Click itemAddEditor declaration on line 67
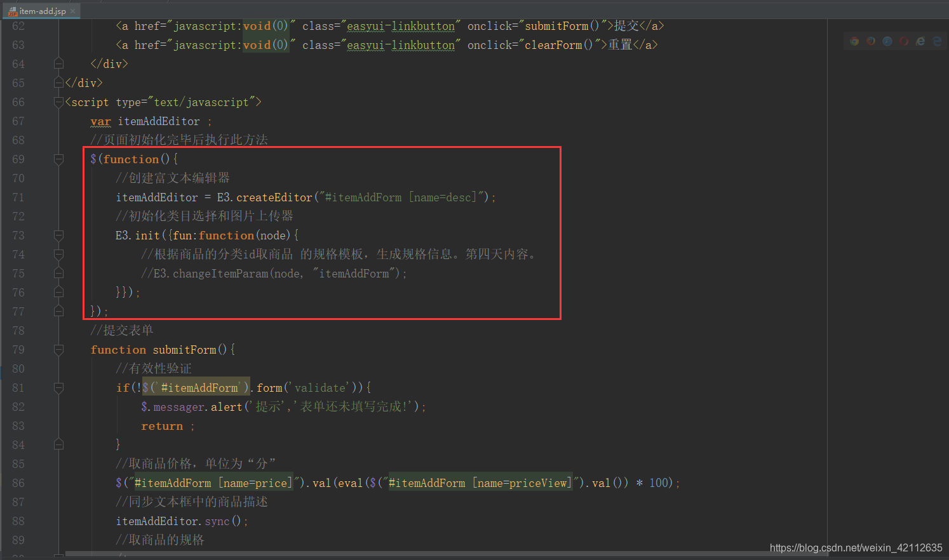The width and height of the screenshot is (949, 560). tap(159, 121)
